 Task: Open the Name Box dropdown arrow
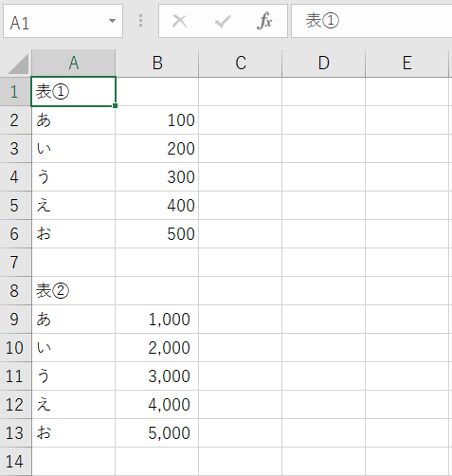click(112, 21)
